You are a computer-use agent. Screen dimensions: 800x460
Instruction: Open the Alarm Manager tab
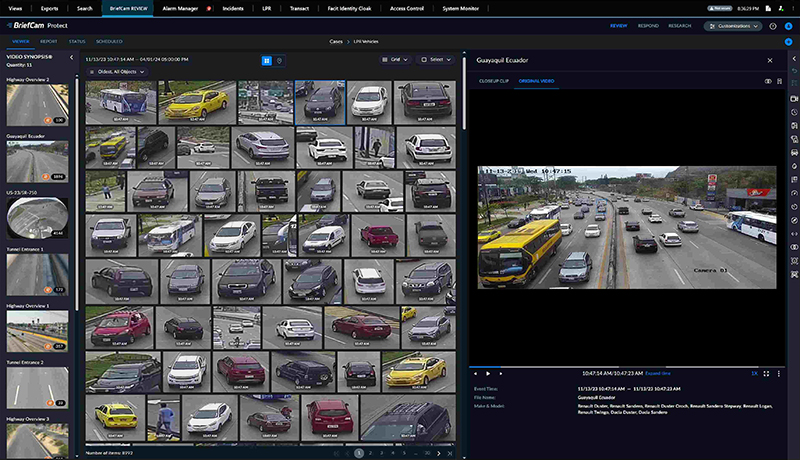point(181,7)
